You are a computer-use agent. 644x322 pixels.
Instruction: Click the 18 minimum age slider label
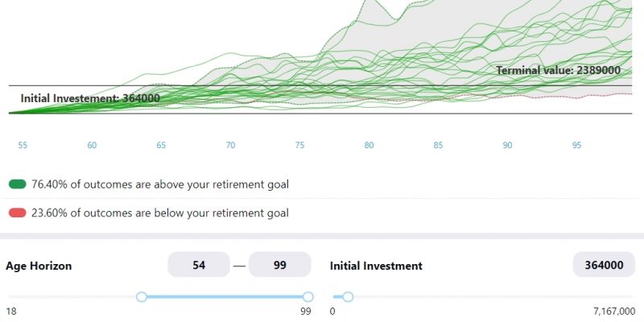pyautogui.click(x=11, y=312)
